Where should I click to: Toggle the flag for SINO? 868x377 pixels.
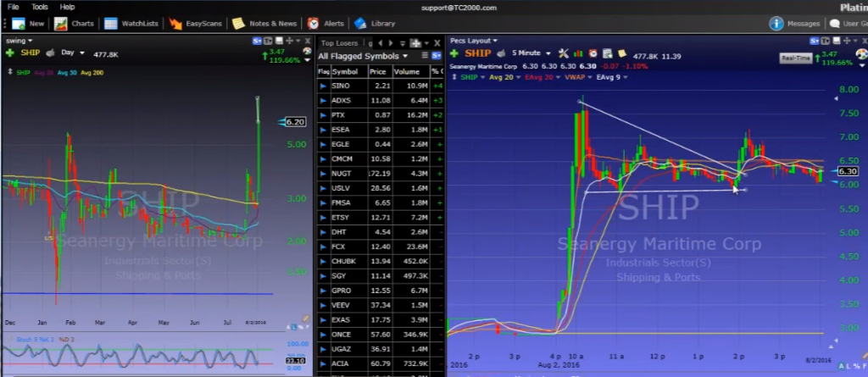tap(323, 86)
